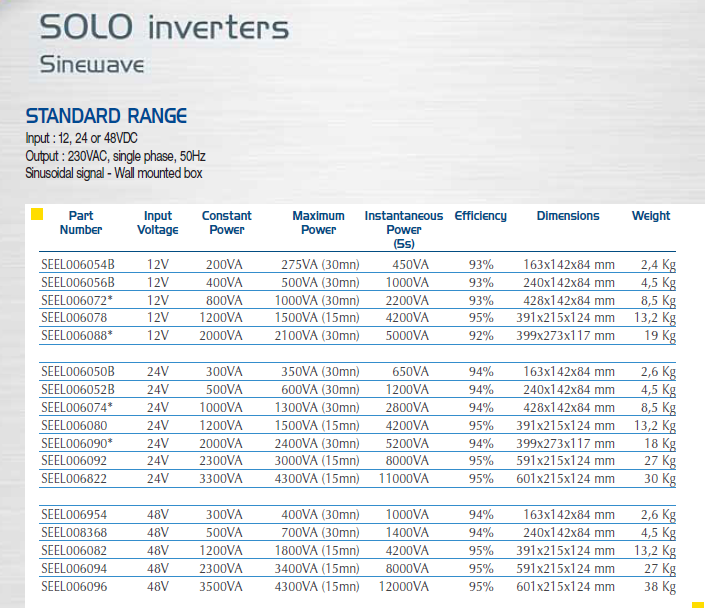Screen dimensions: 705x608
Task: Click 650VA instantaneous power value
Action: coord(411,371)
